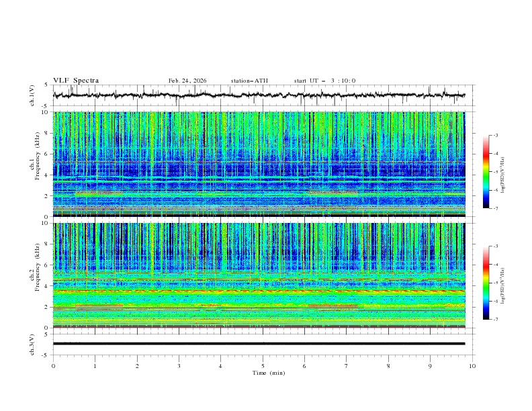Select the 0 minute tick on time axis

point(53,366)
